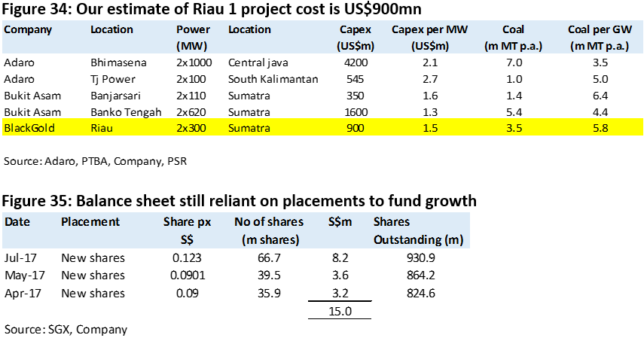
Task: Select the 6.4 coal per GW value
Action: pyautogui.click(x=600, y=96)
